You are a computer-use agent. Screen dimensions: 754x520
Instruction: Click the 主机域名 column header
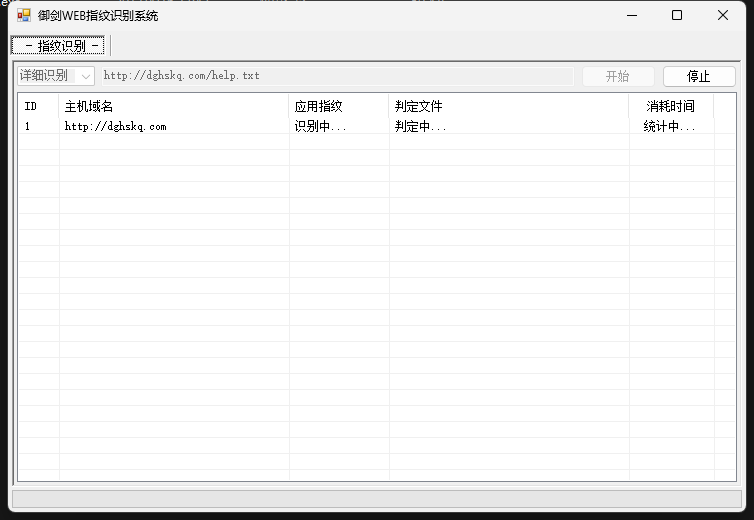(174, 106)
